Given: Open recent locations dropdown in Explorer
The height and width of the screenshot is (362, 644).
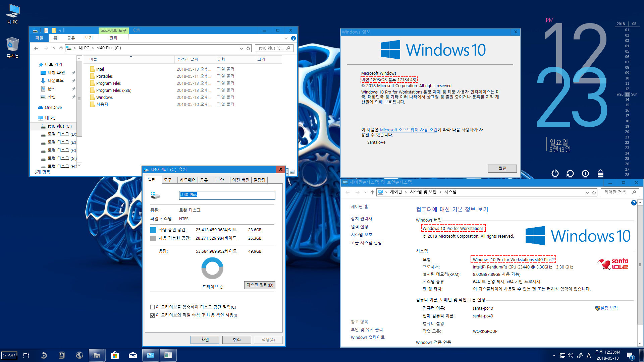Looking at the screenshot, I should 54,48.
